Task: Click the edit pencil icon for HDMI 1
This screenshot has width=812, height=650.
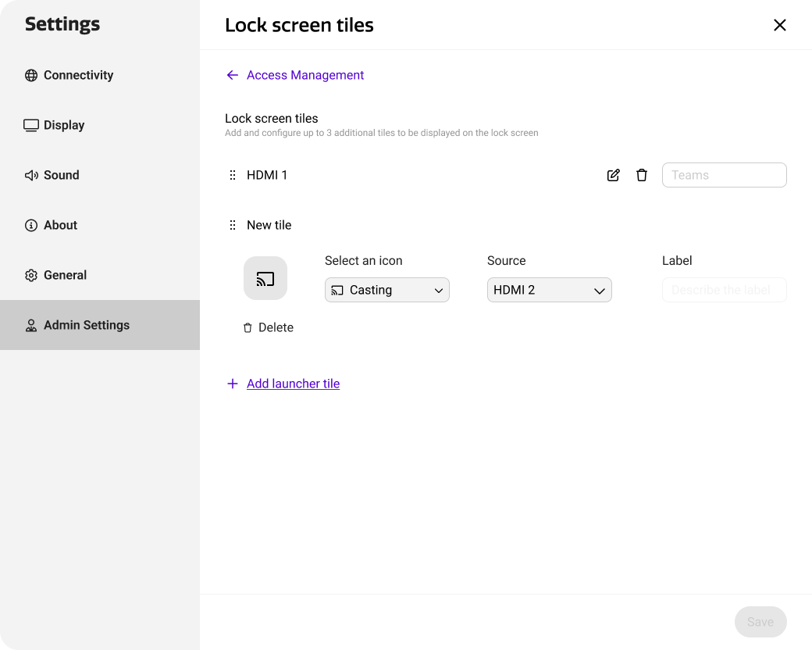Action: (614, 175)
